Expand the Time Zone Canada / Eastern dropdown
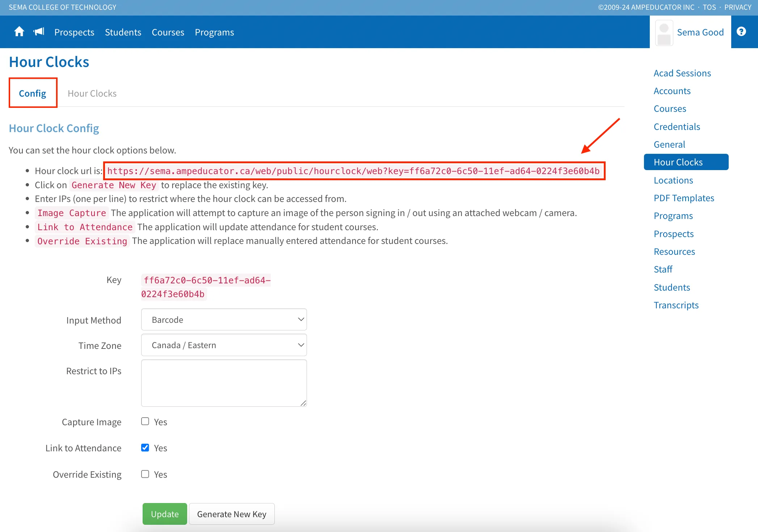The width and height of the screenshot is (758, 532). pos(224,345)
